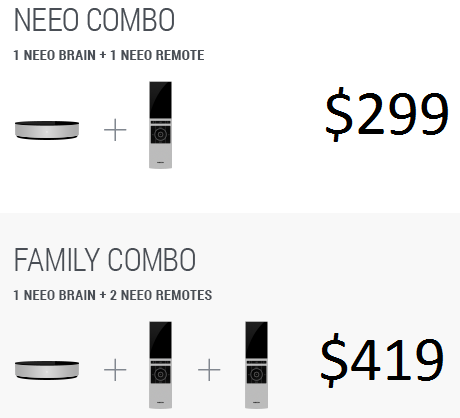This screenshot has width=460, height=418.
Task: Click touchscreen of first Family Combo remote
Action: tap(160, 340)
